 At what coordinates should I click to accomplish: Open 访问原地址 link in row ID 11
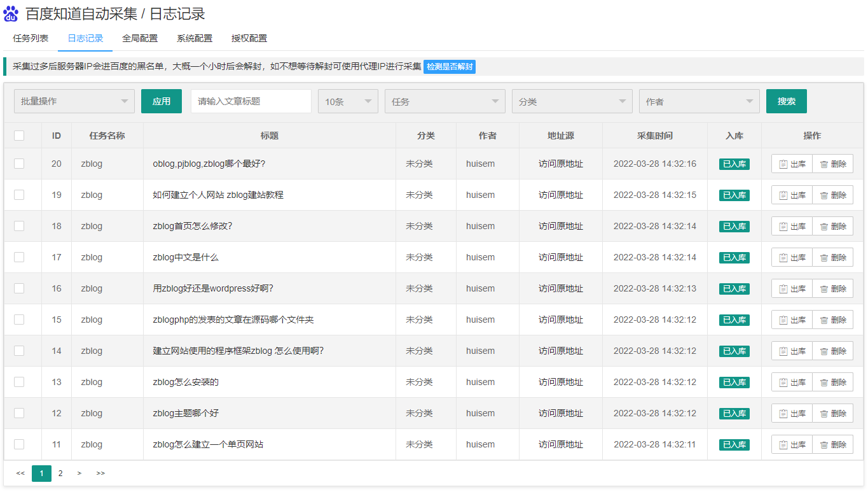tap(561, 444)
